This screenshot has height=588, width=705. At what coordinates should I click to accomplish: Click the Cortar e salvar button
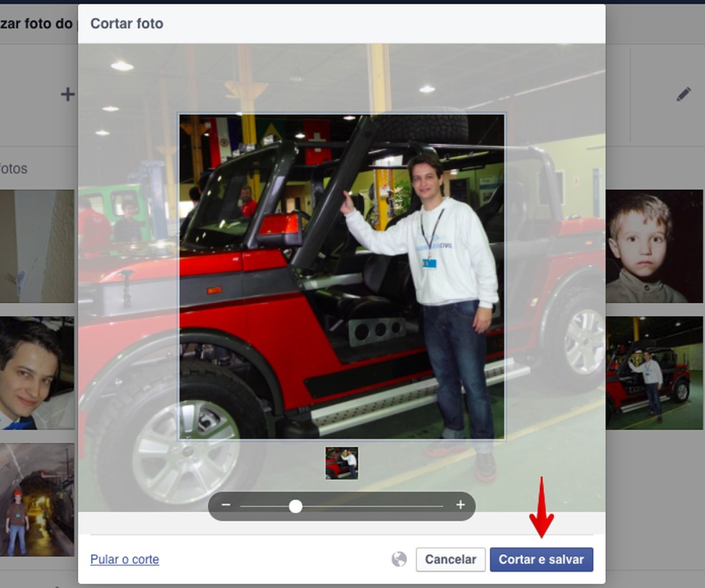click(542, 559)
